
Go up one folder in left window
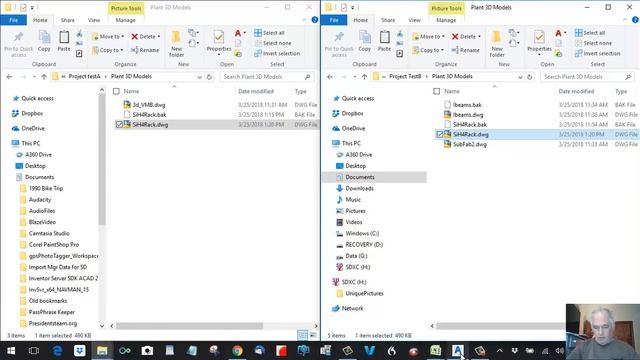[44, 77]
